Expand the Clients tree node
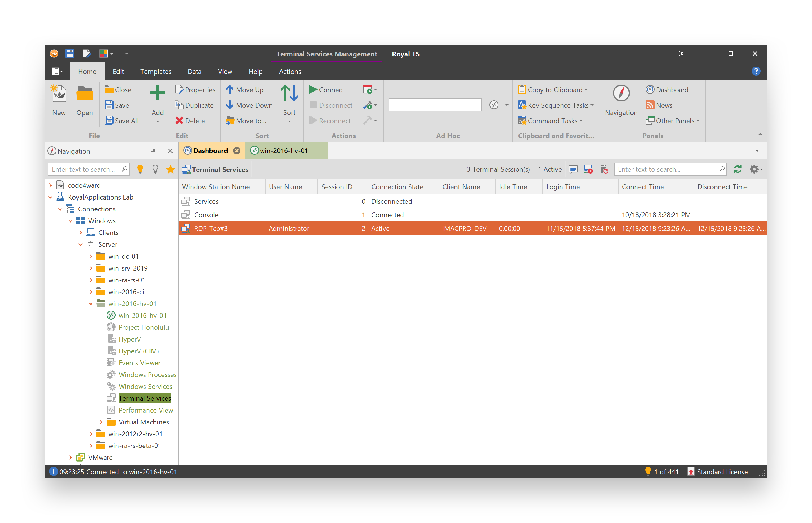Viewport: 812px width, 523px height. pyautogui.click(x=81, y=233)
